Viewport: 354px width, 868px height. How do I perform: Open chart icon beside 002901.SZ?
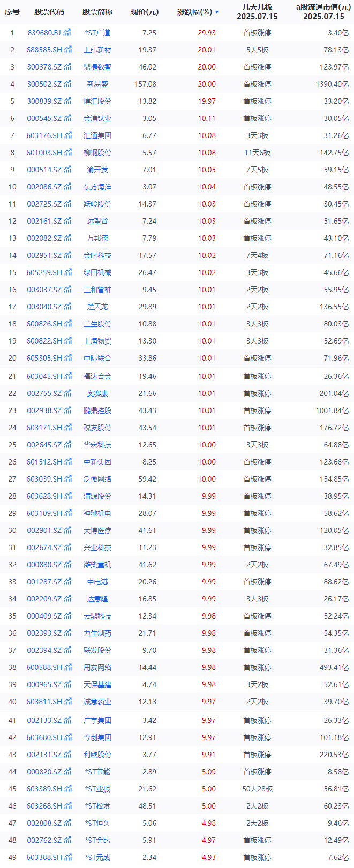click(x=67, y=530)
